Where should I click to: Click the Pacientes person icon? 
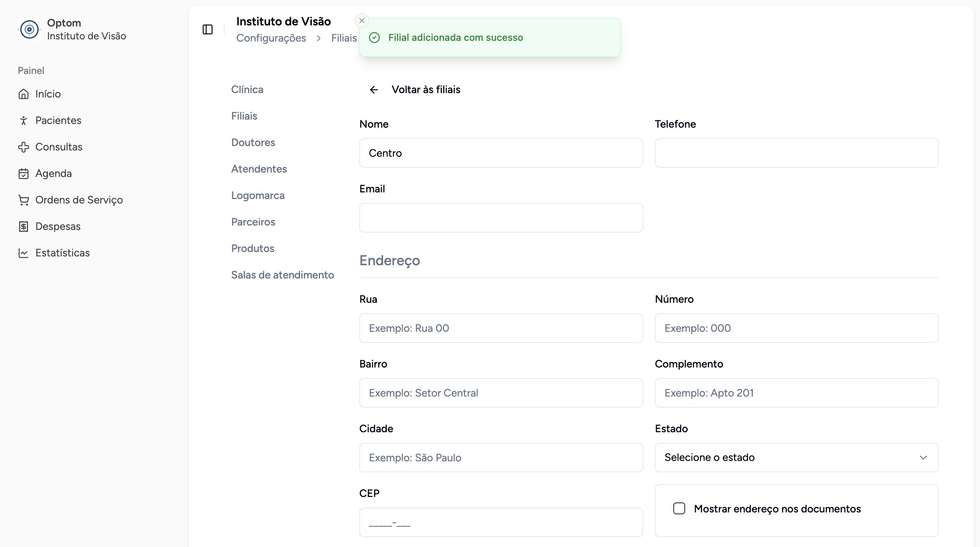pos(24,121)
